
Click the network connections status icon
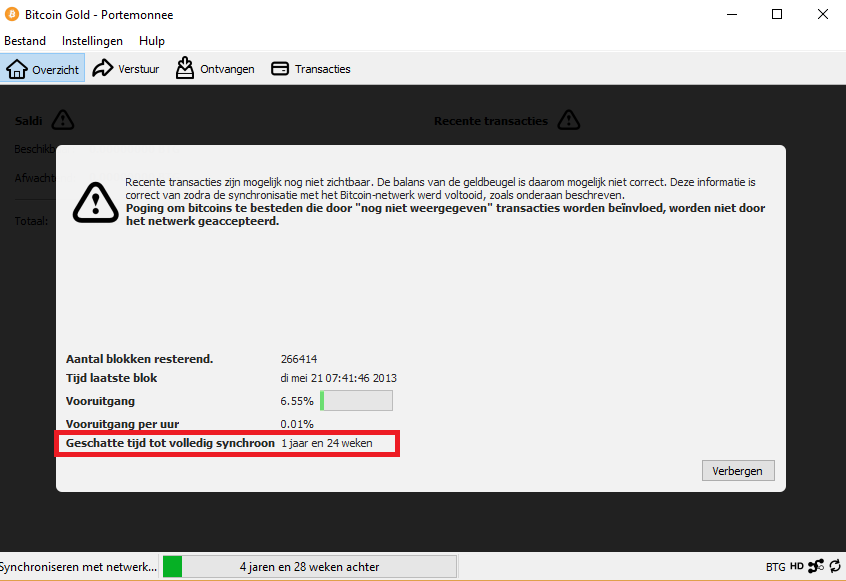(816, 566)
